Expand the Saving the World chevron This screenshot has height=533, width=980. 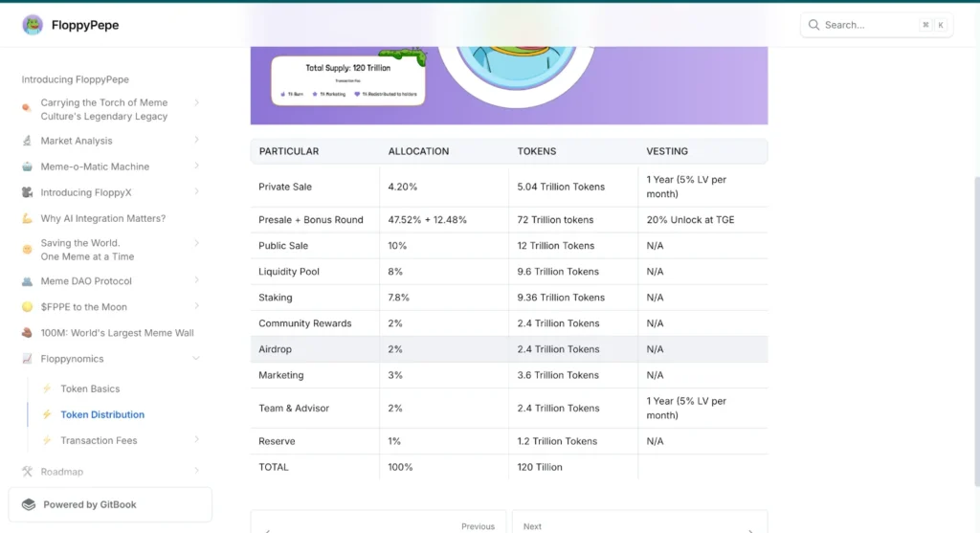196,243
